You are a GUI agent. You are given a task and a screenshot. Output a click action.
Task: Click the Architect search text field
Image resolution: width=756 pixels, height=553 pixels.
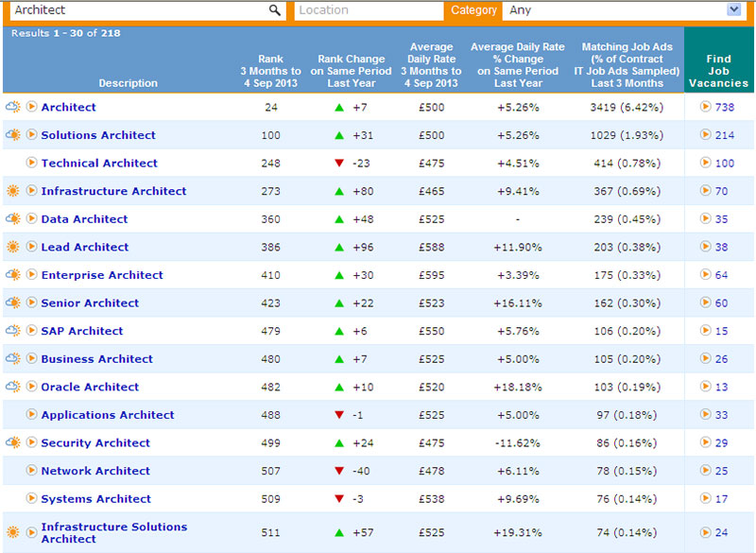[x=147, y=10]
